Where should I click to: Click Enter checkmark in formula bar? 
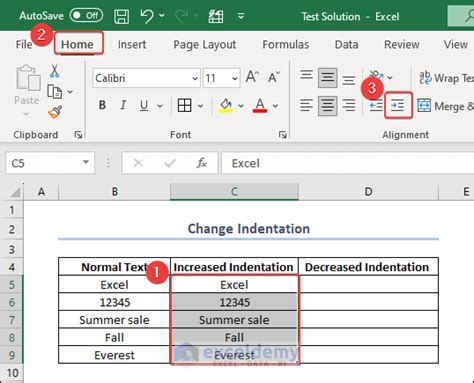(170, 163)
